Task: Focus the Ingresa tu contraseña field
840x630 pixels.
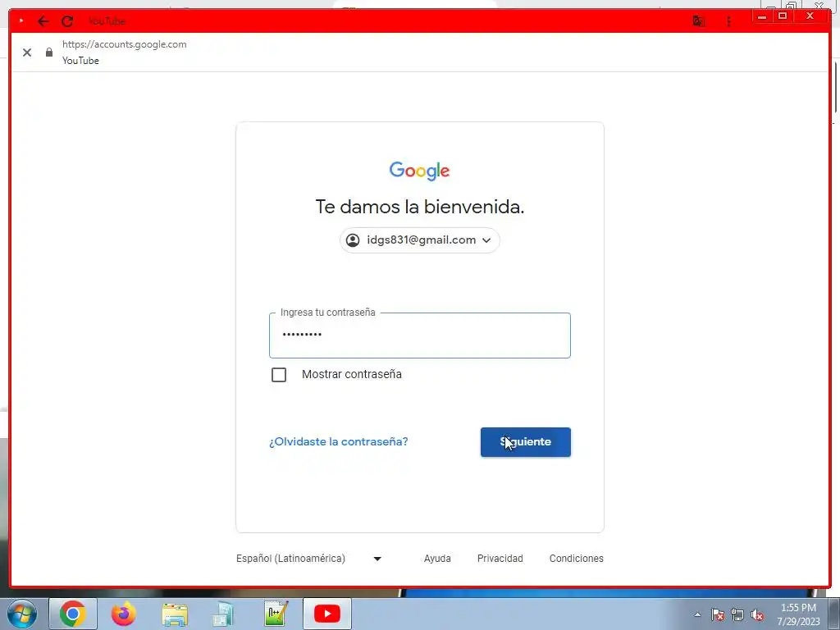Action: point(419,336)
